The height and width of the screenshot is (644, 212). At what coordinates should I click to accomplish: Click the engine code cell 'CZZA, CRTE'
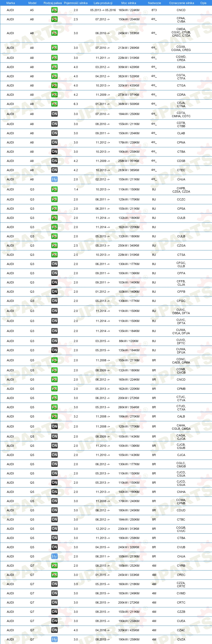point(181,585)
